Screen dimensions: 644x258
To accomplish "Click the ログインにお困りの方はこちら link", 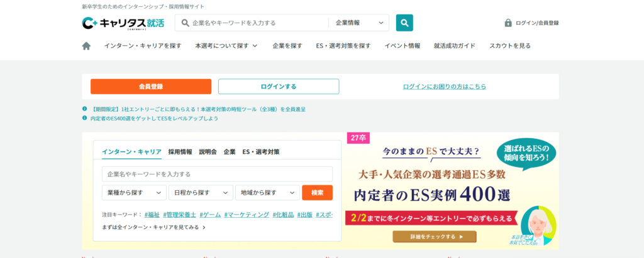I will pos(444,87).
